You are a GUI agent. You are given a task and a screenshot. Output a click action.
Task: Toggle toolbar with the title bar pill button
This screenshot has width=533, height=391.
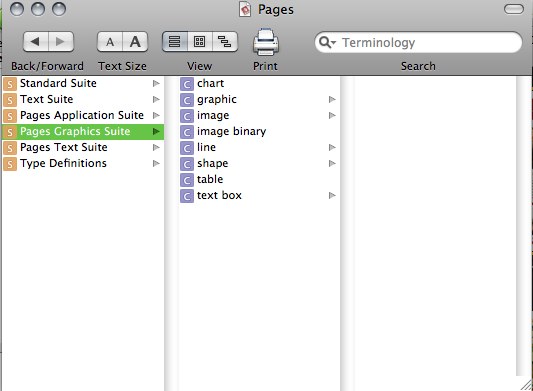coord(514,9)
